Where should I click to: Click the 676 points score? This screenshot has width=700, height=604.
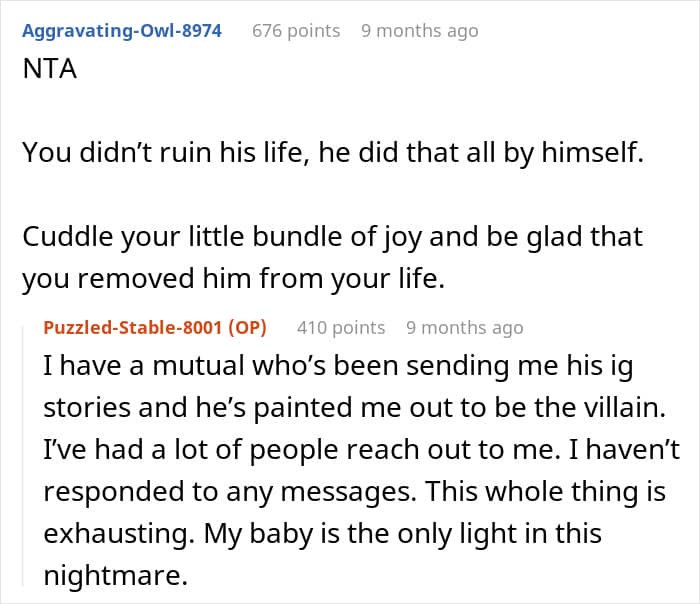pyautogui.click(x=295, y=31)
